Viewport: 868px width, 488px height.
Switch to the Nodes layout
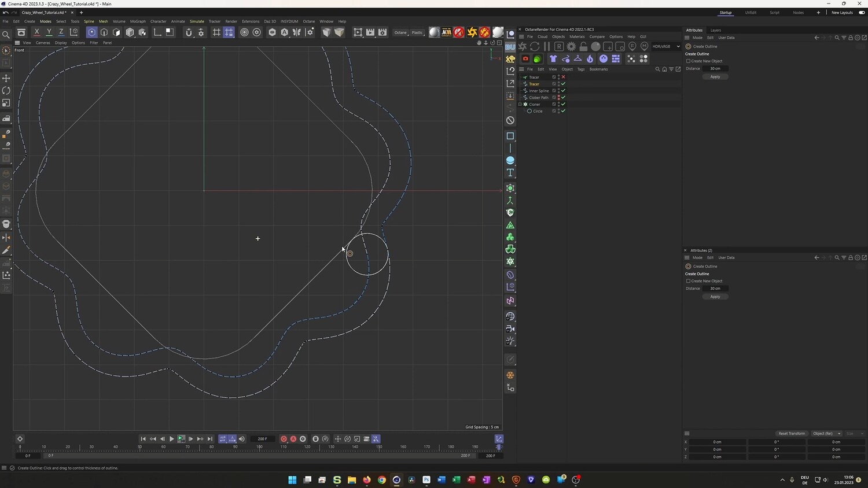pos(798,13)
